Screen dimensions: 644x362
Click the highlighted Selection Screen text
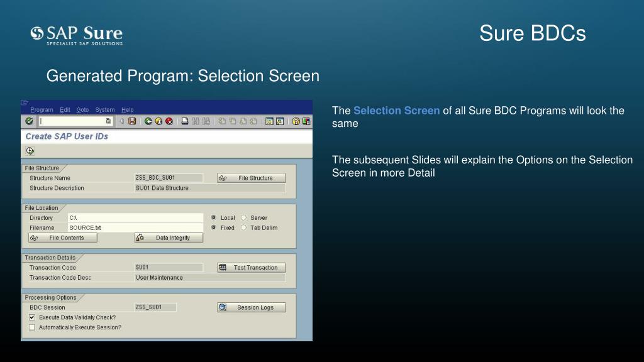(x=396, y=111)
